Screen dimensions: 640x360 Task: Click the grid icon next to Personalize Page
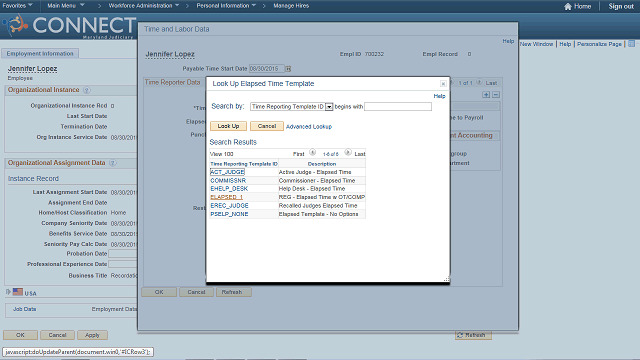[x=631, y=44]
